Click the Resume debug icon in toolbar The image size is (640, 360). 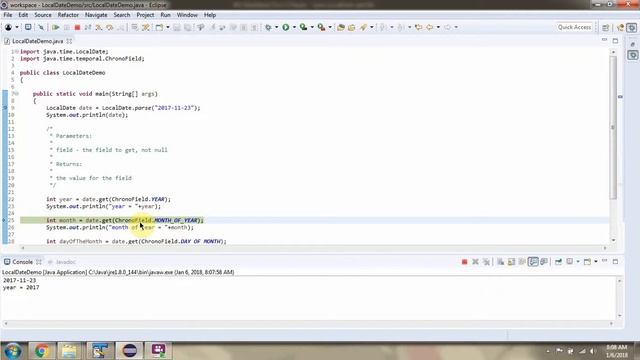pos(56,27)
